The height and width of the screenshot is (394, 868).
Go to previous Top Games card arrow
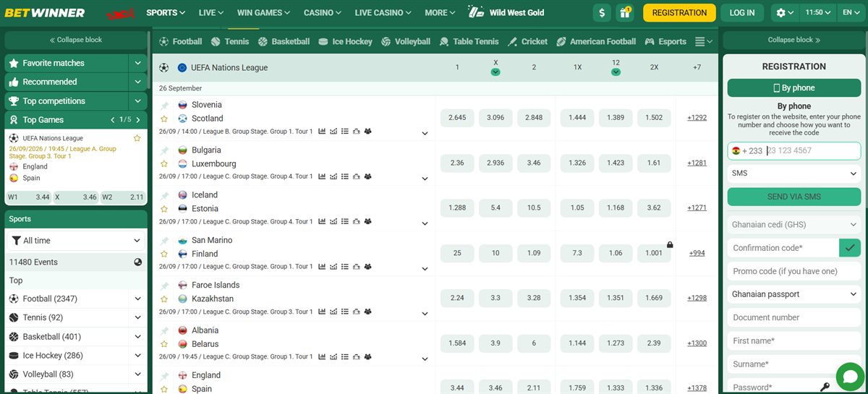(112, 120)
